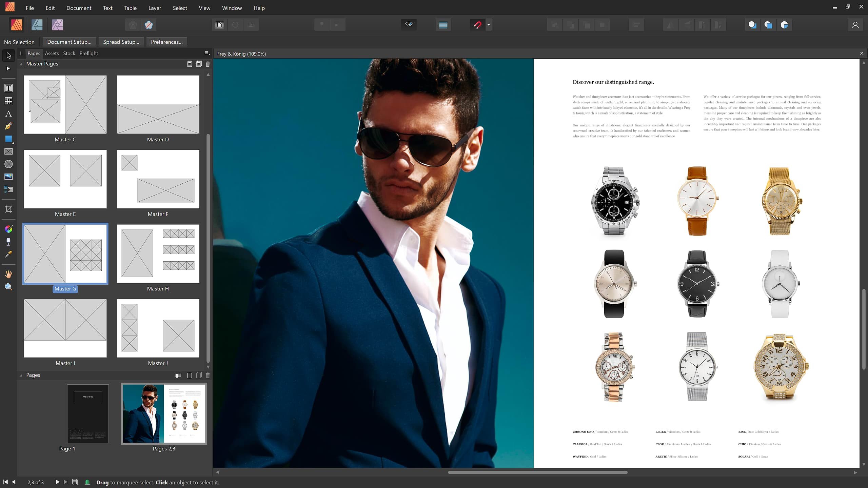
Task: Collapse the Master Pages section
Action: (x=21, y=64)
